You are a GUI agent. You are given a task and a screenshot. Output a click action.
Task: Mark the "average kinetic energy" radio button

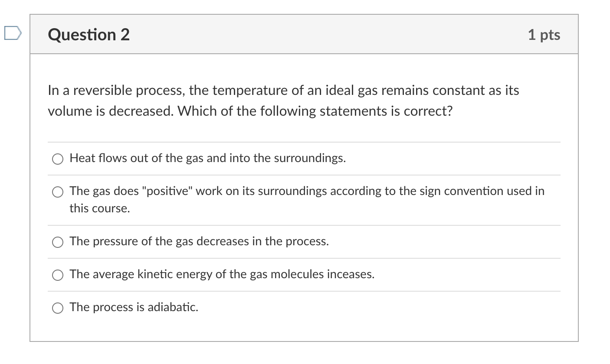(x=58, y=276)
